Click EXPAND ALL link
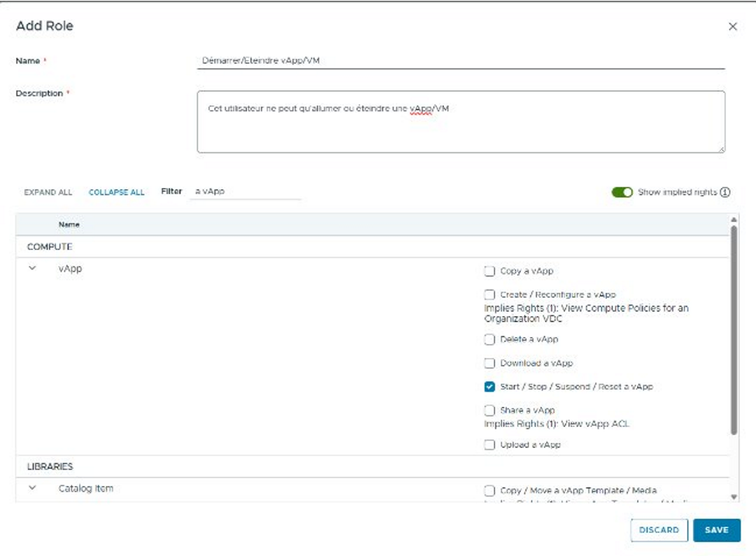The height and width of the screenshot is (556, 756). click(48, 193)
